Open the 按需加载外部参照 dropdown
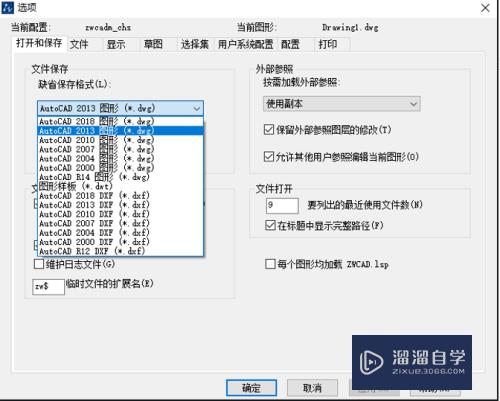 (x=341, y=104)
